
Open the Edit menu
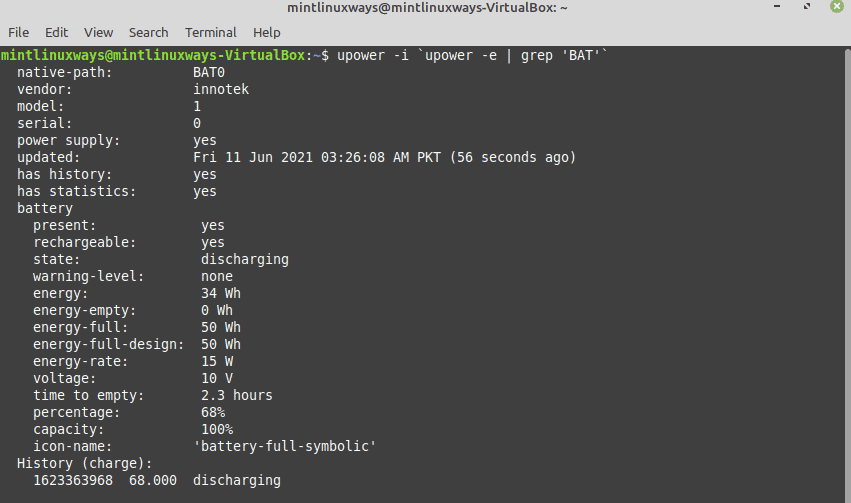coord(56,33)
